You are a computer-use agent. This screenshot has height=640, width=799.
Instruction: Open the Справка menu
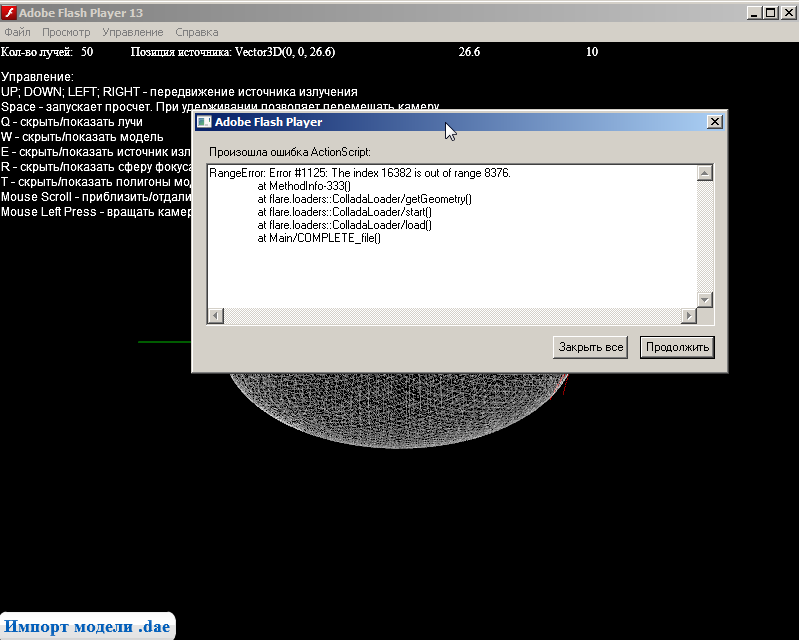196,33
